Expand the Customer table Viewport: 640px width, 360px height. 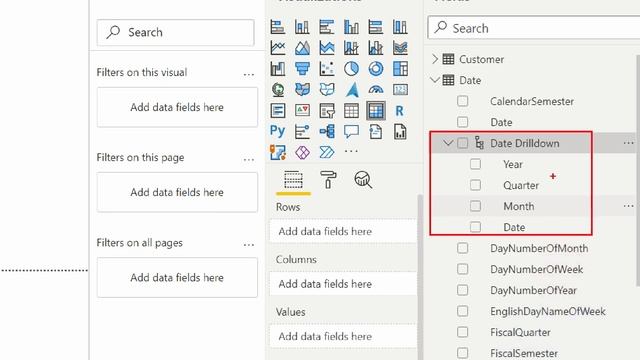pyautogui.click(x=435, y=59)
